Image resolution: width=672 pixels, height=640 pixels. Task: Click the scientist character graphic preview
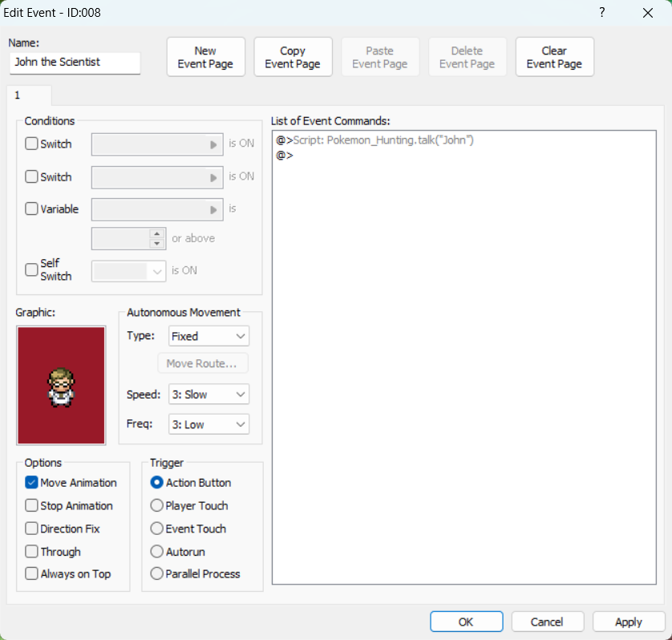61,385
